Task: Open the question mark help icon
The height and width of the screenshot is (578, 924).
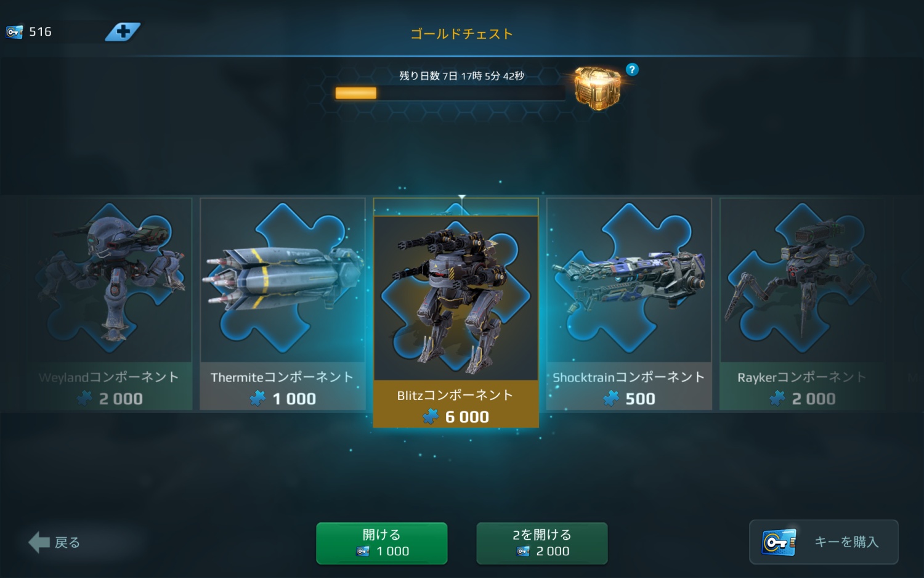Action: [x=632, y=70]
